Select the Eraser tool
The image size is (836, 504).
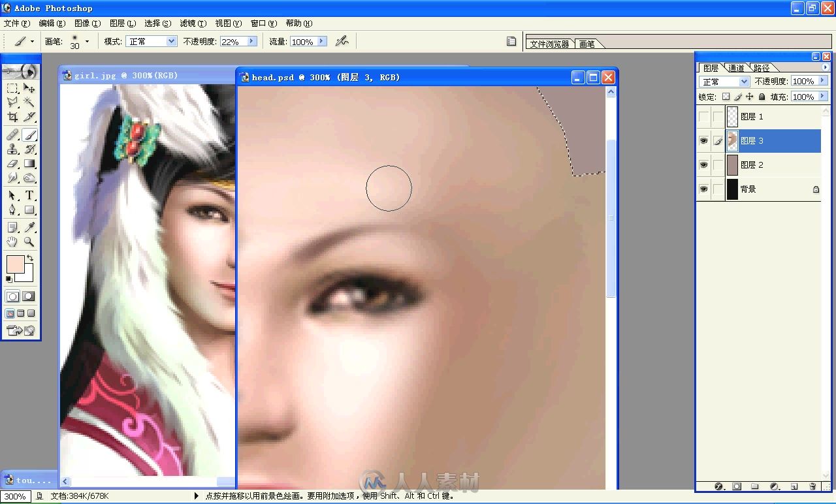[12, 164]
